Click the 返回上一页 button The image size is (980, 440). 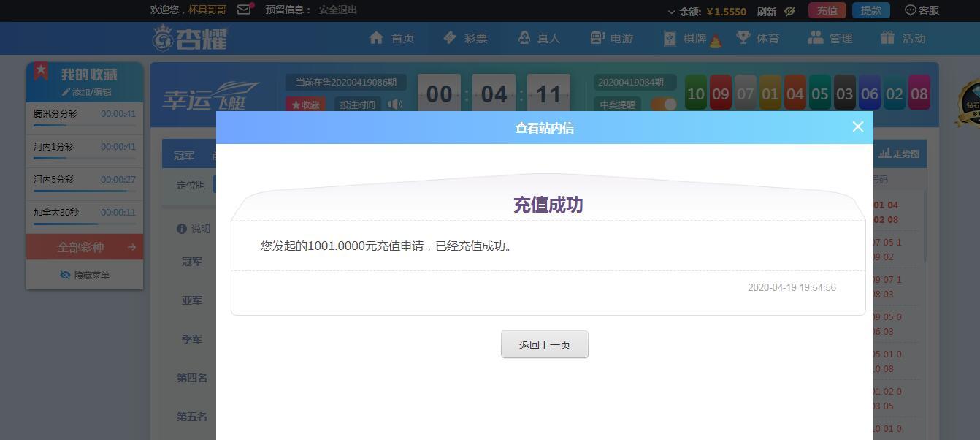(545, 345)
